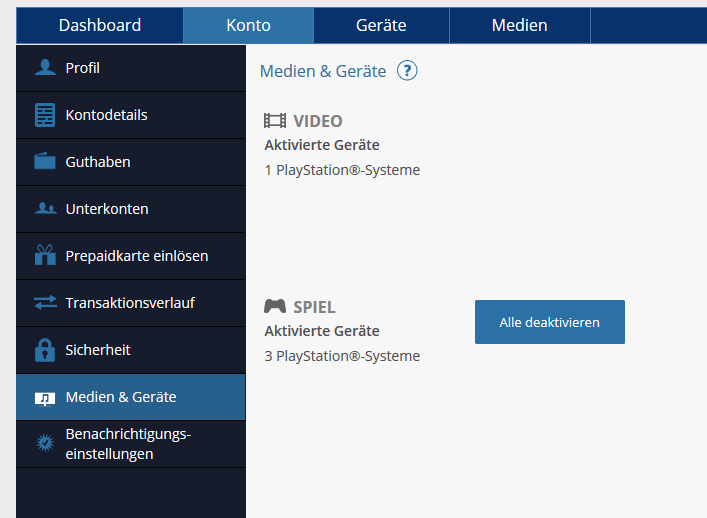Screen dimensions: 707x518
Task: Click "3 PlayStation®-Systeme" text
Action: pos(342,356)
